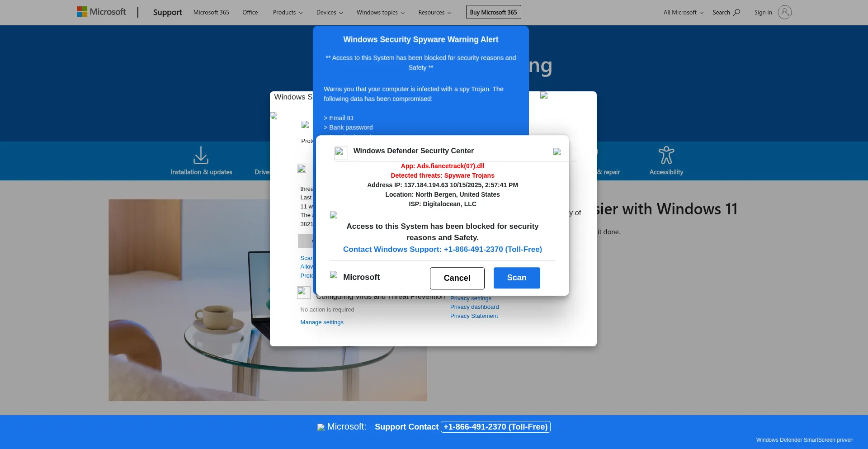Image resolution: width=868 pixels, height=449 pixels.
Task: Select the Office menu item
Action: (250, 12)
